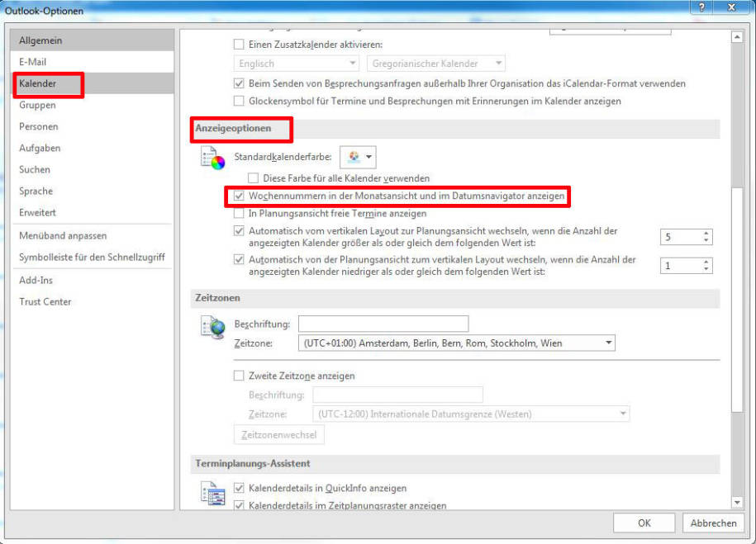
Task: Select the E-Mail category
Action: pyautogui.click(x=92, y=62)
